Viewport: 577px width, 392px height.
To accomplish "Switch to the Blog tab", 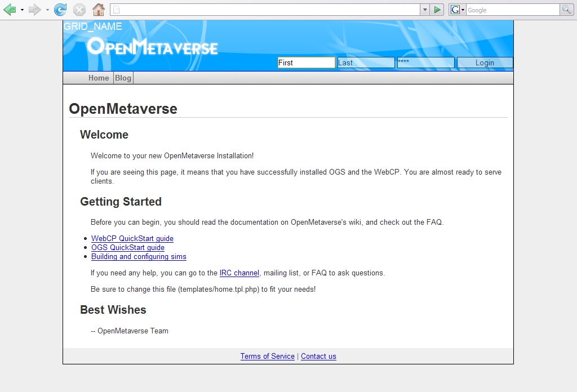I will tap(123, 78).
